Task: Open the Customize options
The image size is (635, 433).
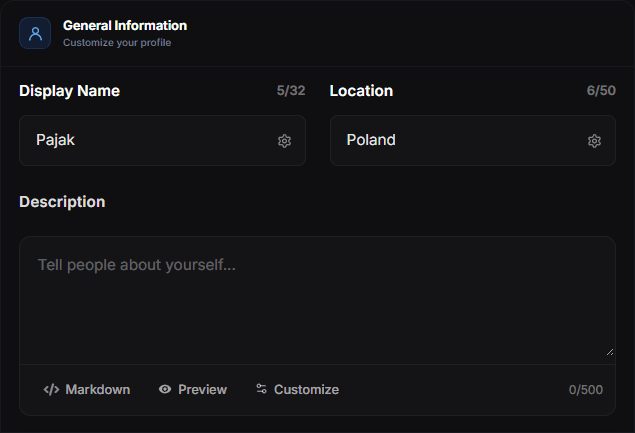Action: 298,390
